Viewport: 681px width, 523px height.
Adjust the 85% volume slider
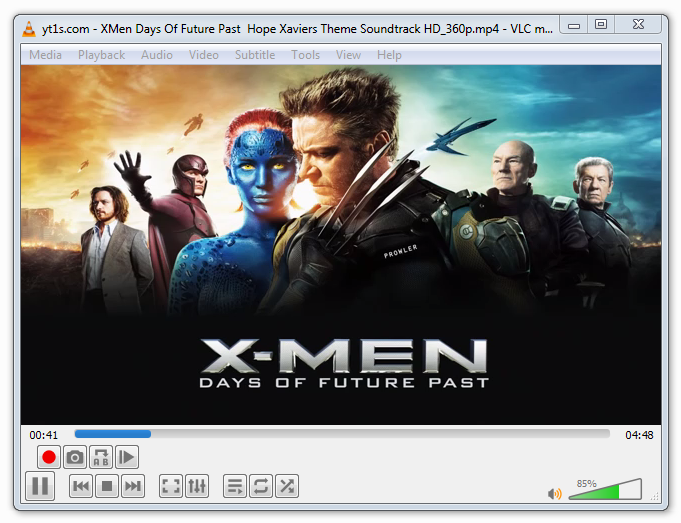pyautogui.click(x=605, y=490)
